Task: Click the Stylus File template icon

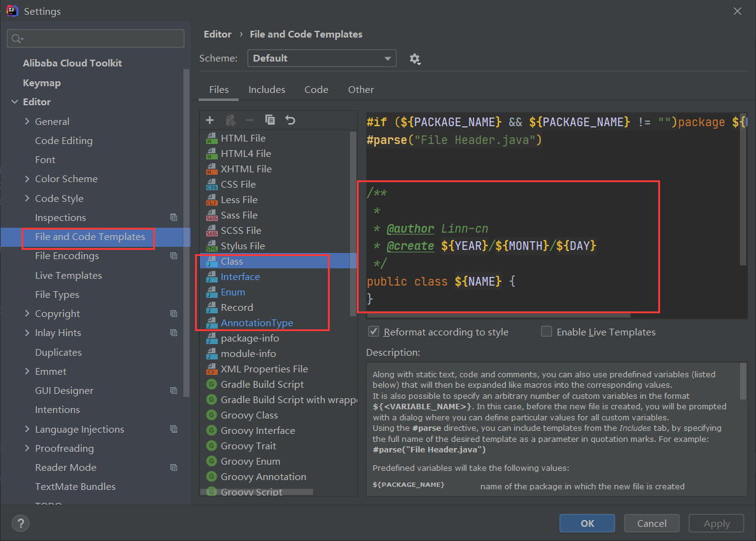Action: click(211, 246)
